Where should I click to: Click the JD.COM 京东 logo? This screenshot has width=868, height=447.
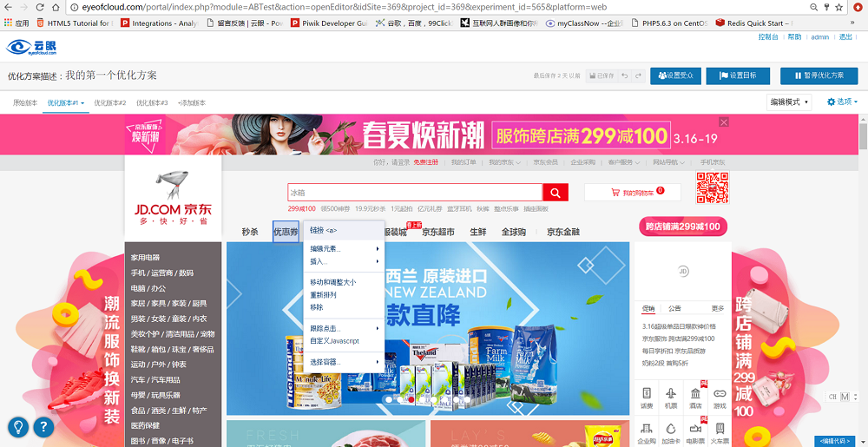coord(174,198)
